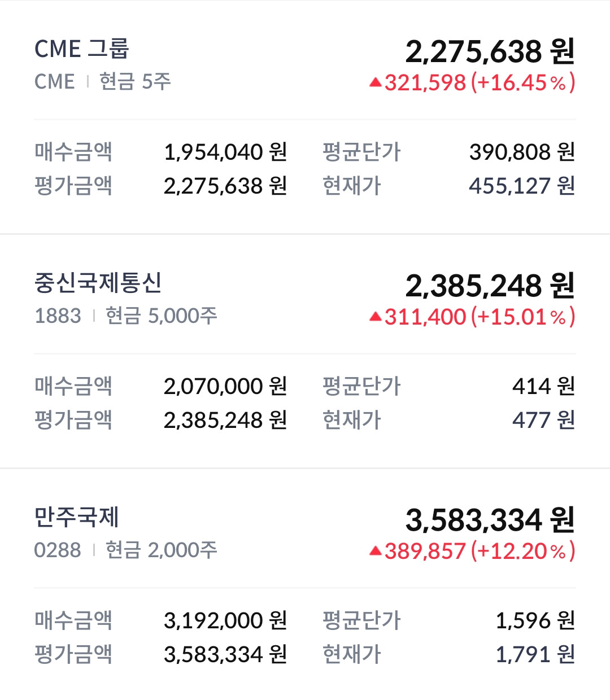Open the CME 그룹 stock name
The image size is (610, 700).
(x=82, y=49)
